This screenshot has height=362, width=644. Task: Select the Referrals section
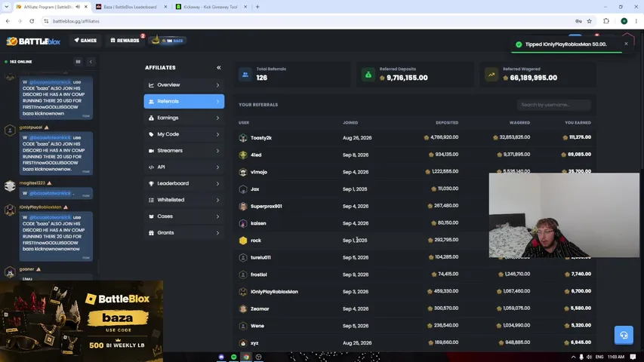point(184,101)
